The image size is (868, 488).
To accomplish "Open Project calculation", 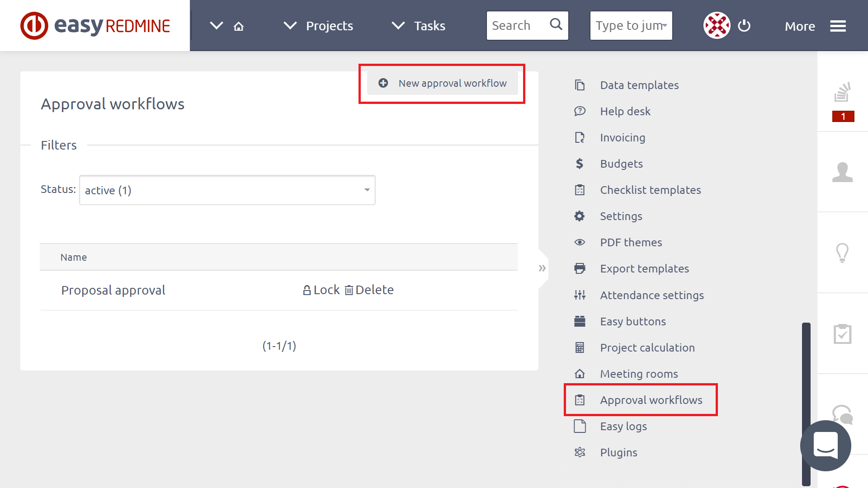I will (647, 347).
